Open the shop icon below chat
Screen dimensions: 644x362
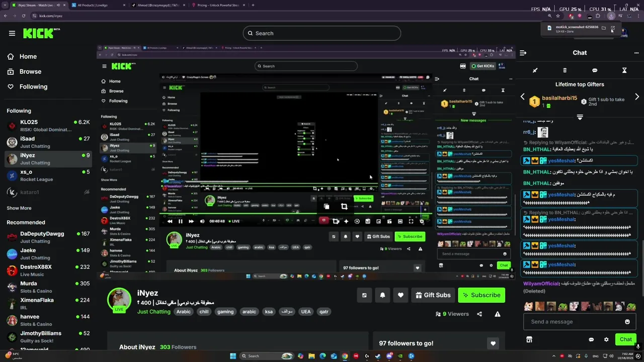[529, 339]
